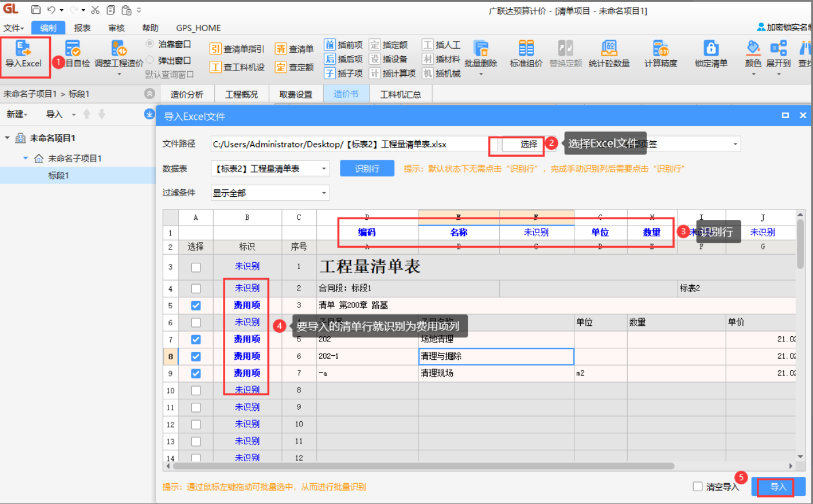Tick the checkbox for the 工程量清单表 title row
813x504 pixels.
[x=196, y=267]
